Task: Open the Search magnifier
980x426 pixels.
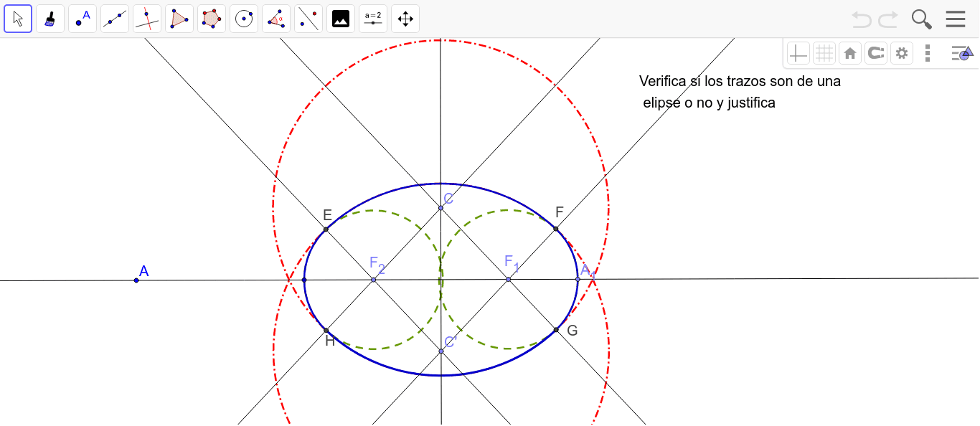Action: click(x=921, y=19)
